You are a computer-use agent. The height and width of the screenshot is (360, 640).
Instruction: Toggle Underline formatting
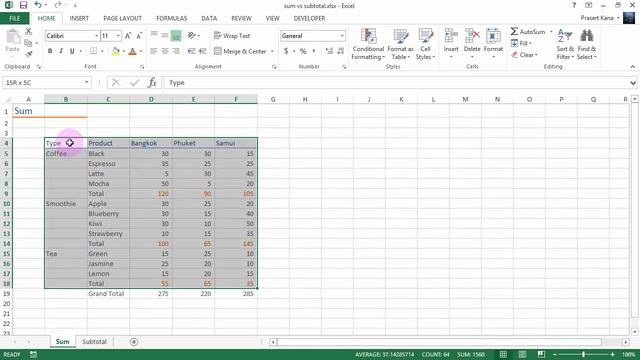coord(72,51)
